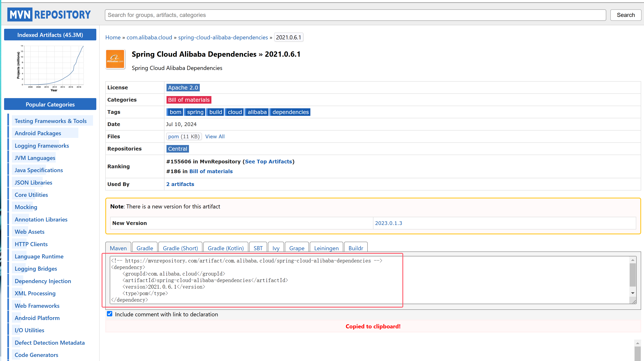Open Java Specifications category
The width and height of the screenshot is (644, 361).
point(39,170)
